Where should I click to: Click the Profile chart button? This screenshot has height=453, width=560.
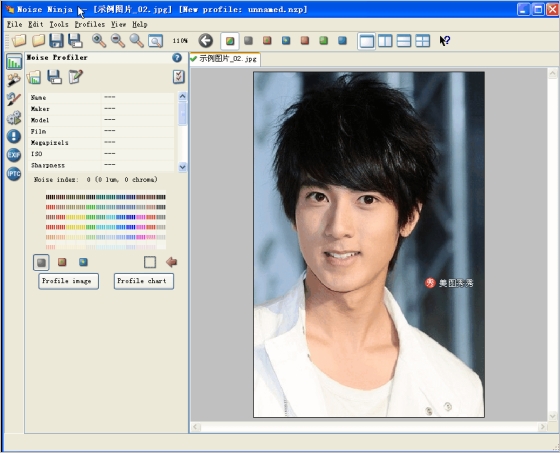click(144, 281)
